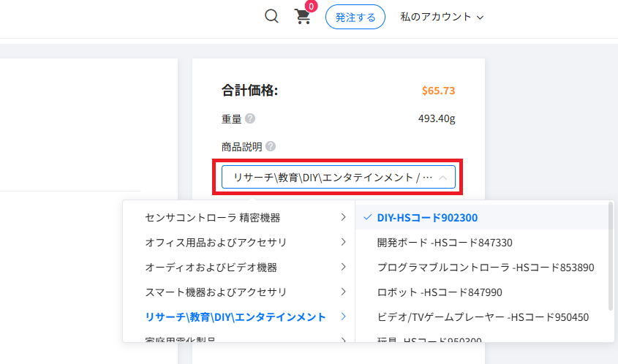Open the 私のアカウント menu
Viewport: 618px width, 364px height.
442,17
